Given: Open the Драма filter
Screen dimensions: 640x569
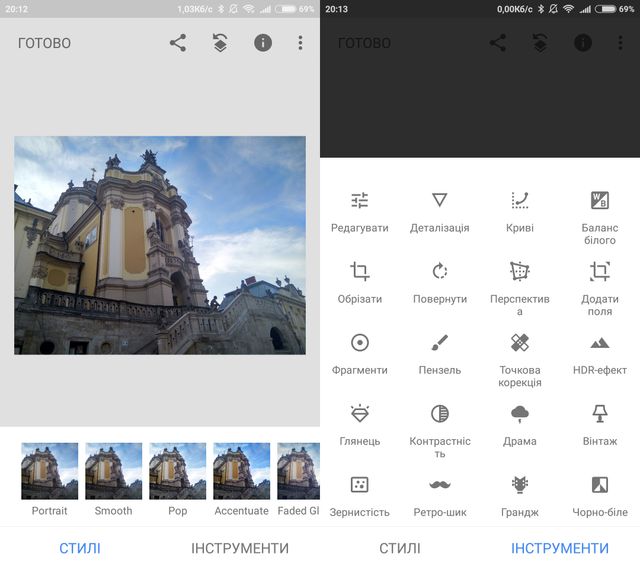Looking at the screenshot, I should coord(520,425).
